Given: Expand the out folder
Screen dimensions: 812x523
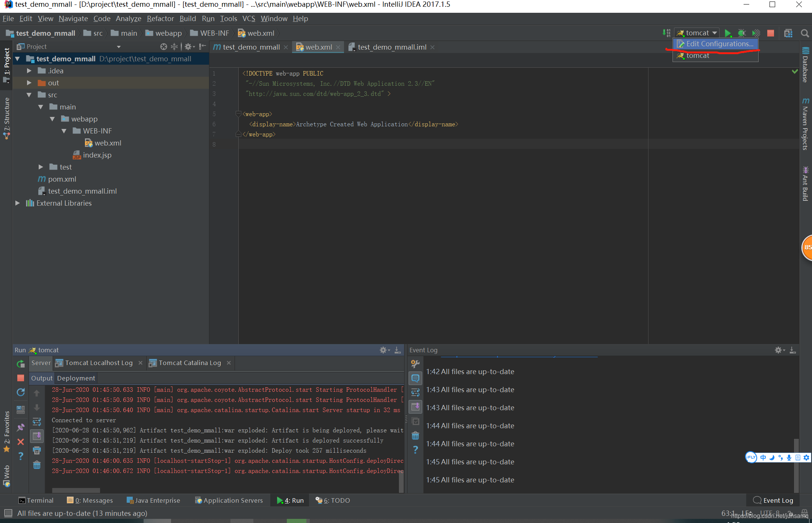Looking at the screenshot, I should 29,83.
